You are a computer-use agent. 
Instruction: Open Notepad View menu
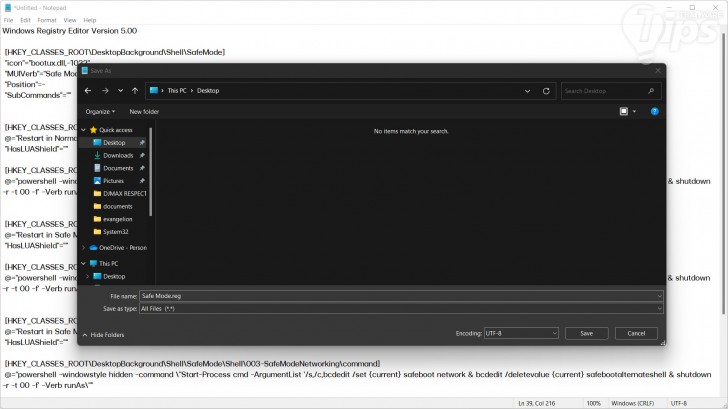[x=70, y=20]
